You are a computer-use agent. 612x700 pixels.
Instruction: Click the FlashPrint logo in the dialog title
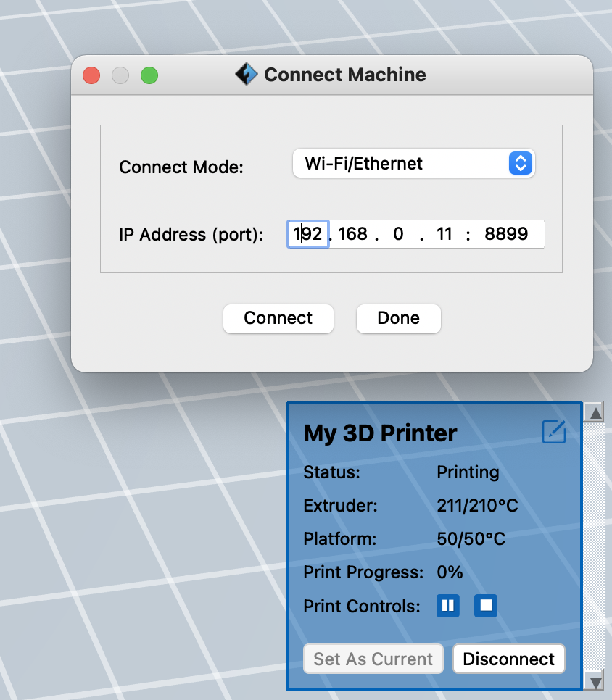[x=246, y=74]
